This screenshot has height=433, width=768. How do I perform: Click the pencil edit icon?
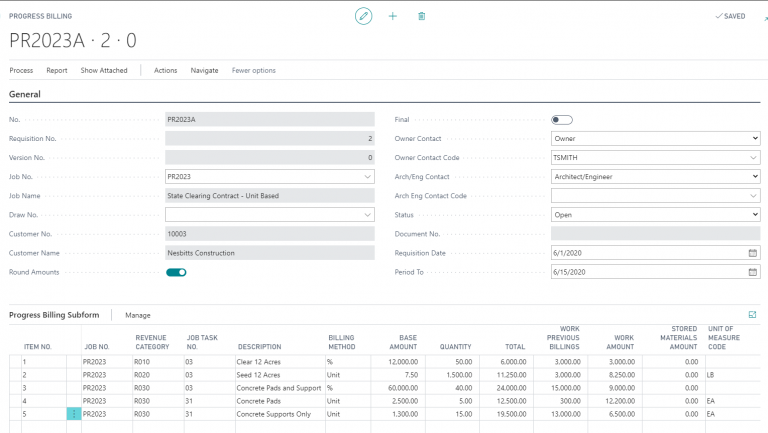(x=363, y=16)
